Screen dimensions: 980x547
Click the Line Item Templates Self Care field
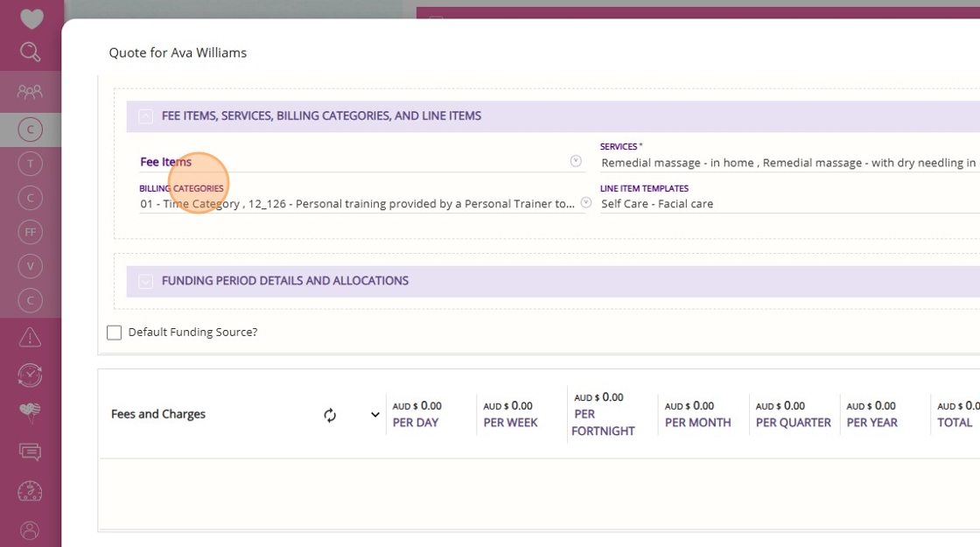(789, 204)
